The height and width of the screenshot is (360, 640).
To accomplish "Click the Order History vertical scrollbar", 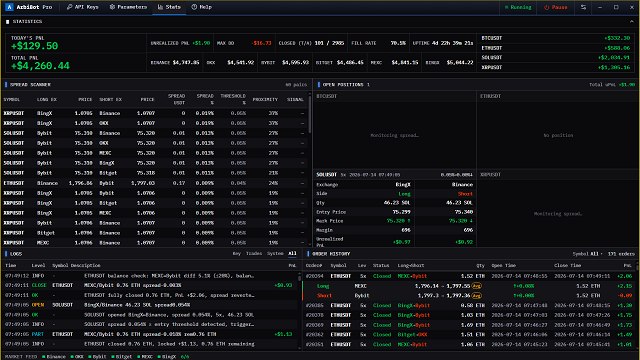I will (x=637, y=268).
